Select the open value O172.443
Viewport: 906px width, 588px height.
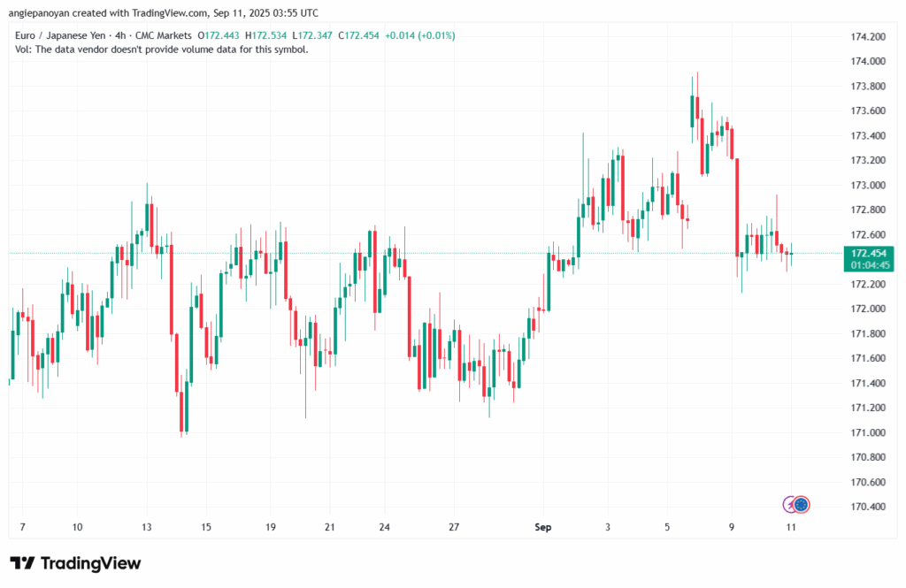(219, 36)
